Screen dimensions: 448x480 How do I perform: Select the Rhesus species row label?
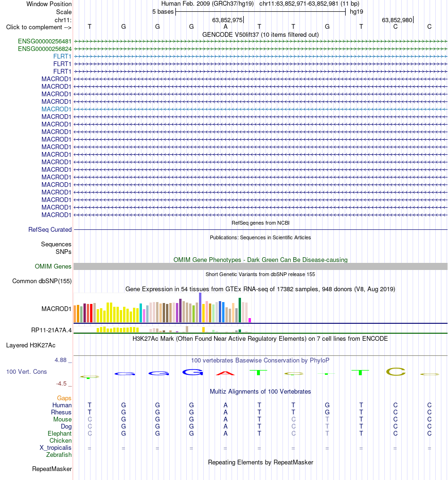click(x=61, y=413)
